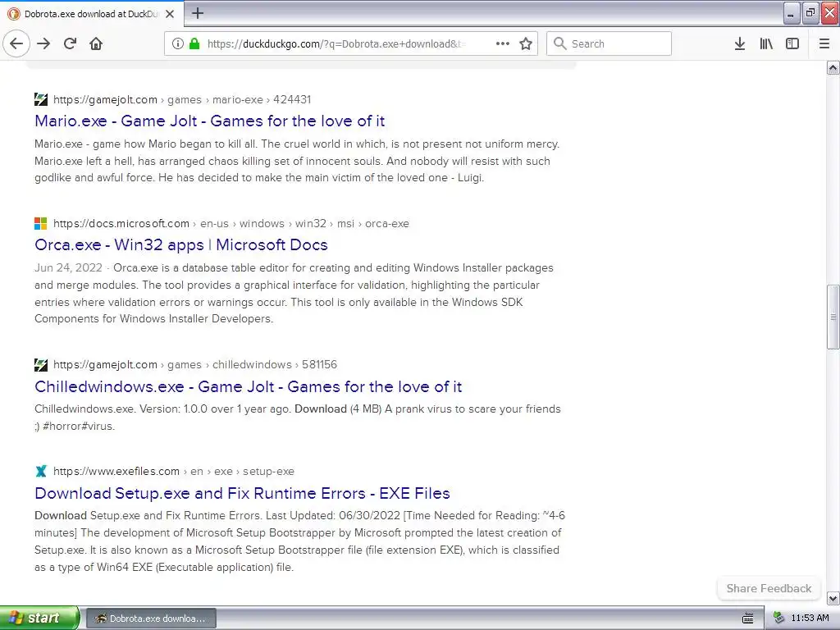Click the Game Jolt favicon beside chilledwindows
The image size is (840, 630).
click(x=41, y=364)
